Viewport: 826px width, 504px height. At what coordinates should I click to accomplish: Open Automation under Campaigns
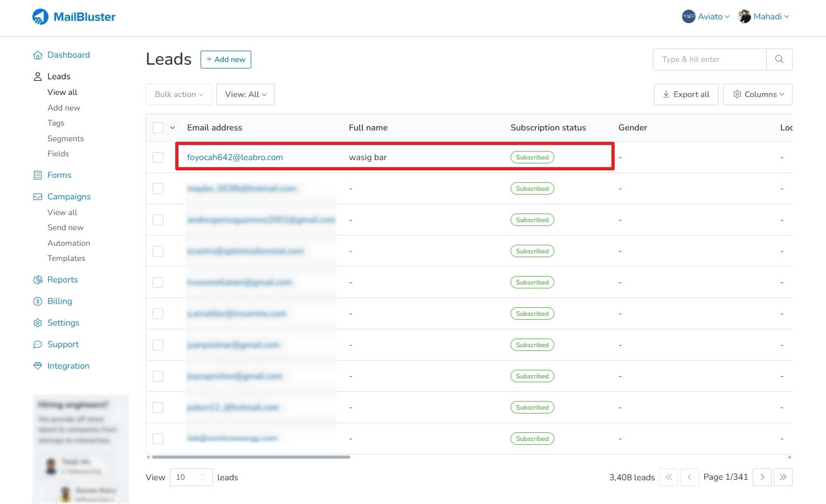pyautogui.click(x=69, y=243)
